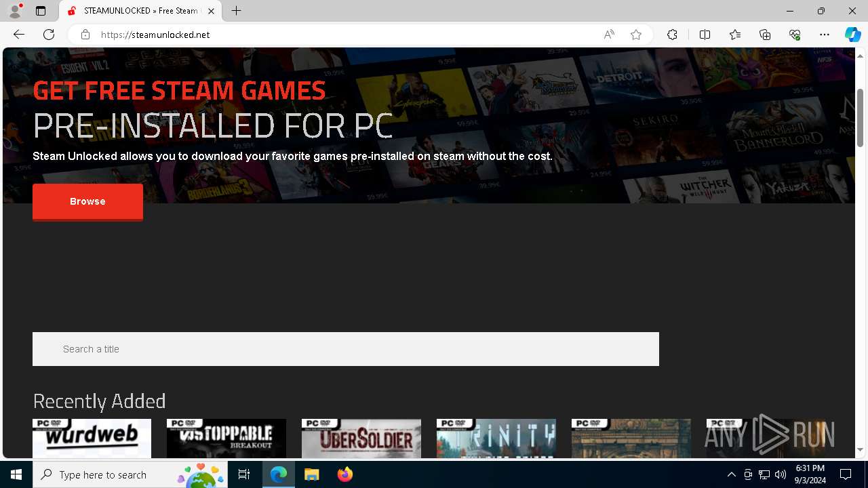Image resolution: width=868 pixels, height=488 pixels.
Task: Open network status tray icon
Action: pos(764,474)
